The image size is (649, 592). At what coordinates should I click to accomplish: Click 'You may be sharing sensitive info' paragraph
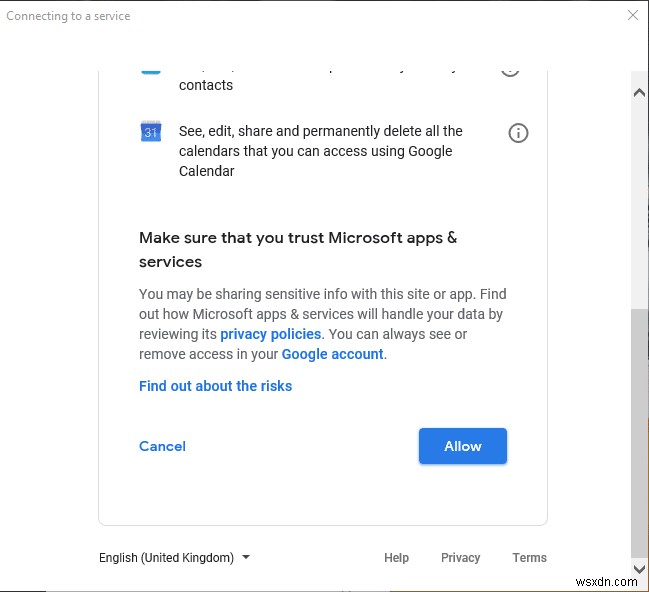(323, 324)
